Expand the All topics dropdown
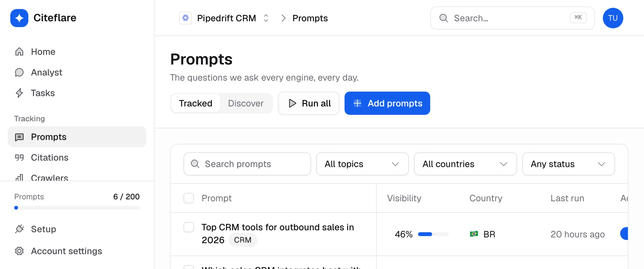 click(362, 164)
